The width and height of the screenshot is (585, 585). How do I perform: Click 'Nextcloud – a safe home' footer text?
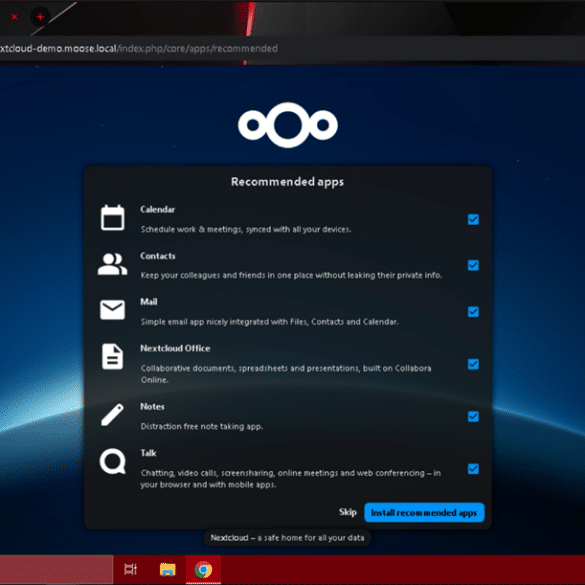click(x=287, y=538)
